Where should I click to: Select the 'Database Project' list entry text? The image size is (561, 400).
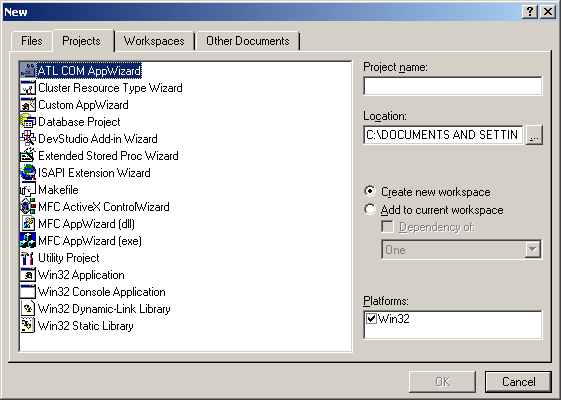79,122
